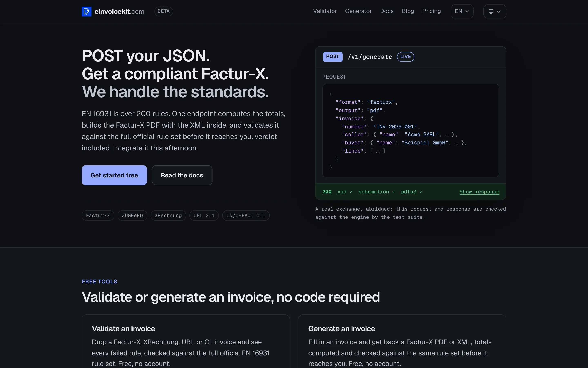
Task: Click the schematron ✓ check result
Action: click(x=377, y=192)
